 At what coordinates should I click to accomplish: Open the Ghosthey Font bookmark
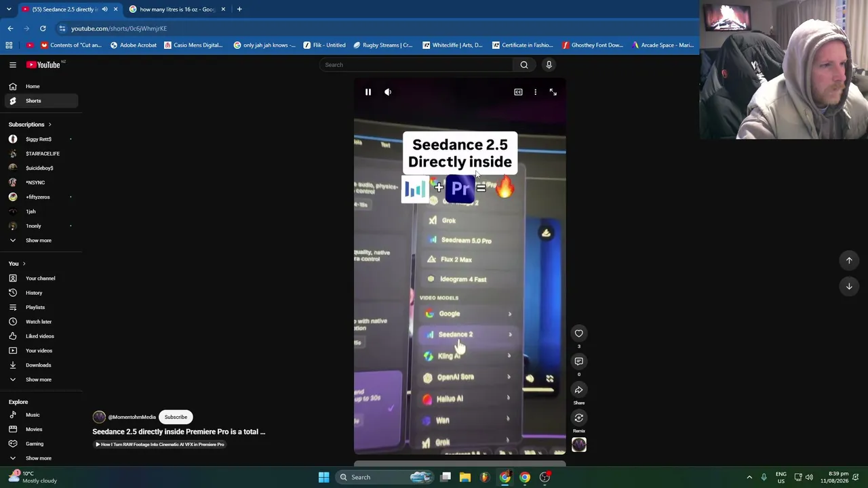[593, 45]
